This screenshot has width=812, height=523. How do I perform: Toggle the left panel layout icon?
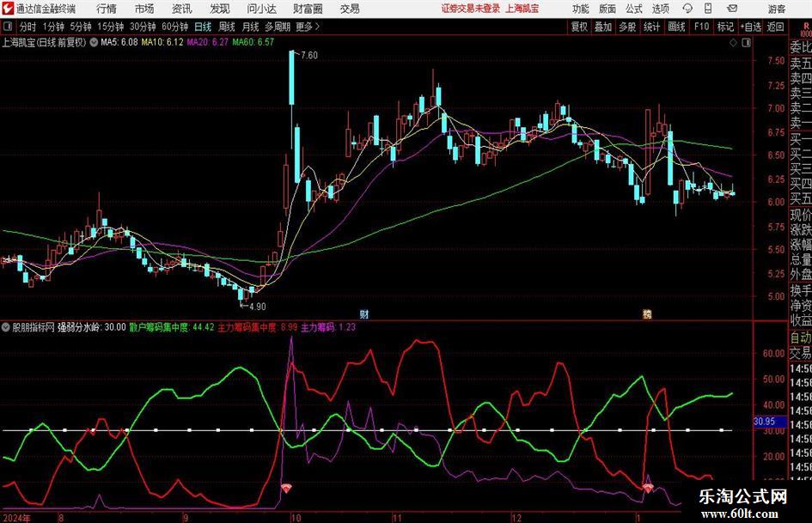tap(8, 27)
